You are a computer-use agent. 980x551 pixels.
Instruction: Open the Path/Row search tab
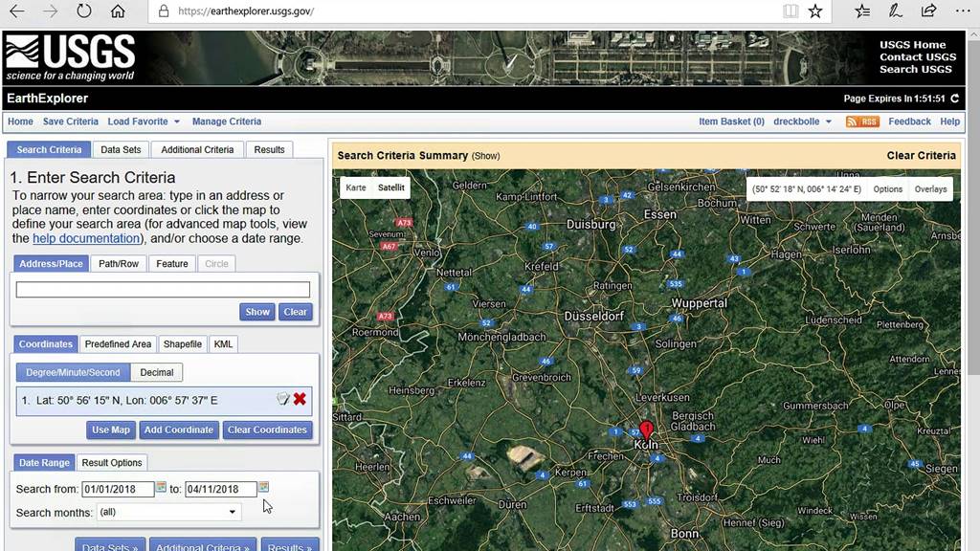[x=119, y=263]
